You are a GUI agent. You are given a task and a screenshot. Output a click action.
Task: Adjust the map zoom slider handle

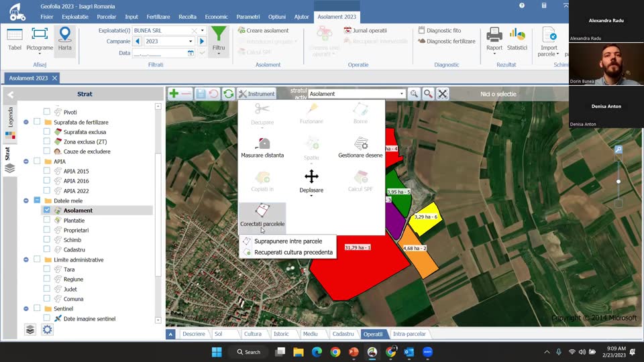[x=619, y=182]
